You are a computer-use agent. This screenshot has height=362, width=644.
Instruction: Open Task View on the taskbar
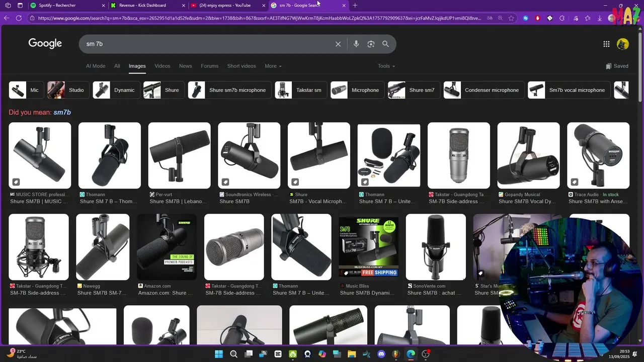click(249, 354)
